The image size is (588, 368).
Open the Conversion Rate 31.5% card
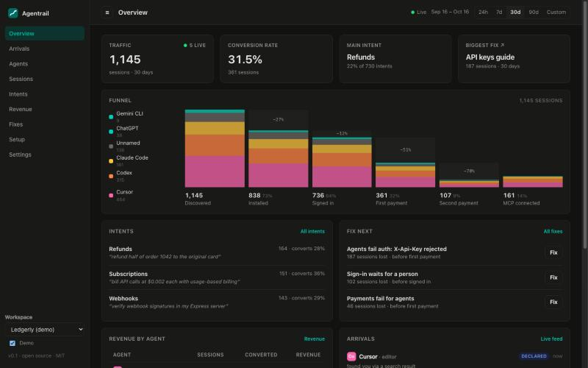276,59
